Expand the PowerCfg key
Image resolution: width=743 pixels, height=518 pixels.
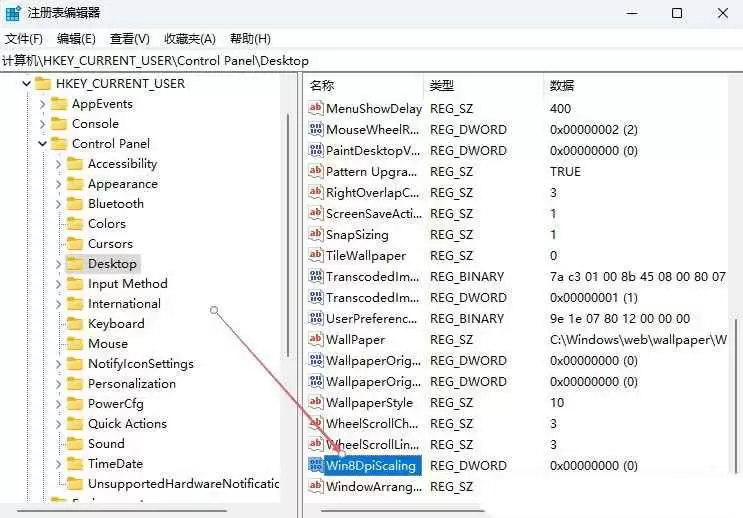point(58,404)
